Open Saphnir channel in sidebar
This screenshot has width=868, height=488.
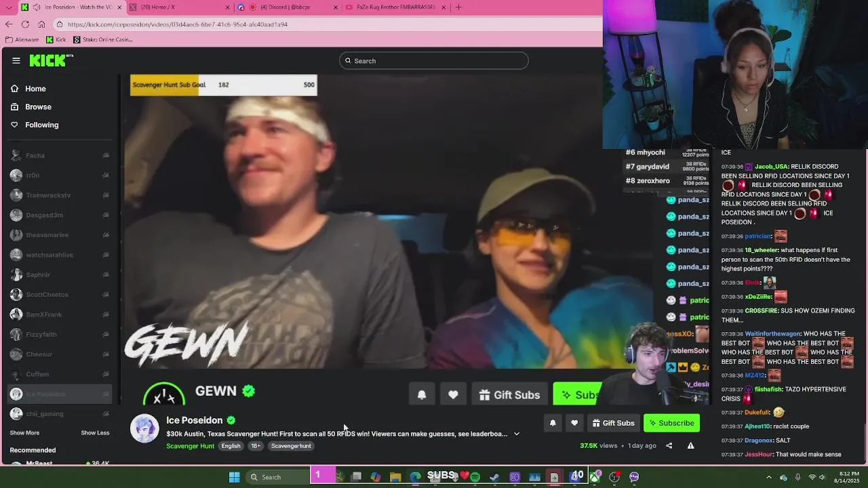(x=60, y=274)
